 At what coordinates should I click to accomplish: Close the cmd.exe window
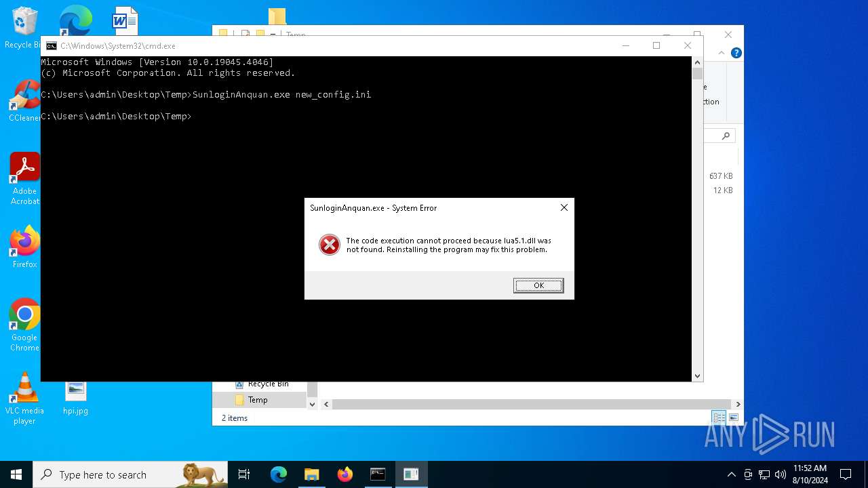pos(688,45)
